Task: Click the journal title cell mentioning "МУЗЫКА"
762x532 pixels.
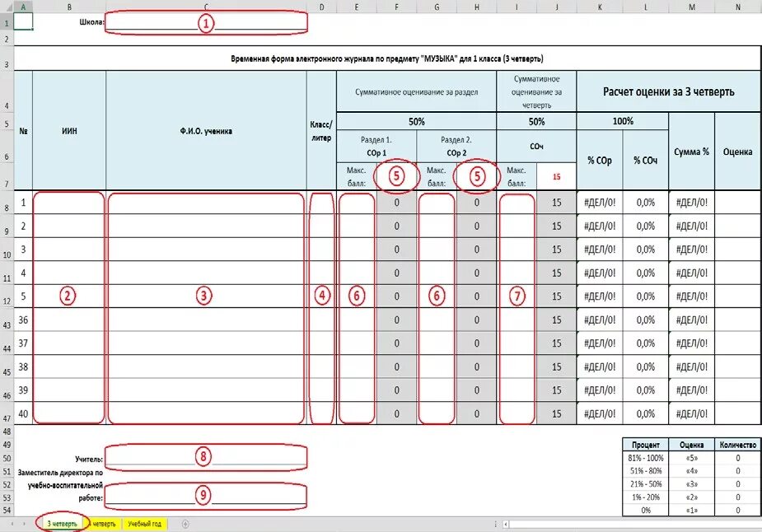Action: [x=387, y=58]
